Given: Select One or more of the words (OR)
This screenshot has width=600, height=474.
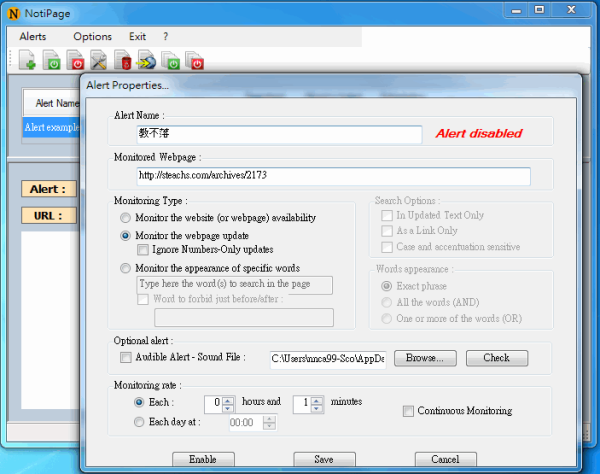Looking at the screenshot, I should 386,318.
